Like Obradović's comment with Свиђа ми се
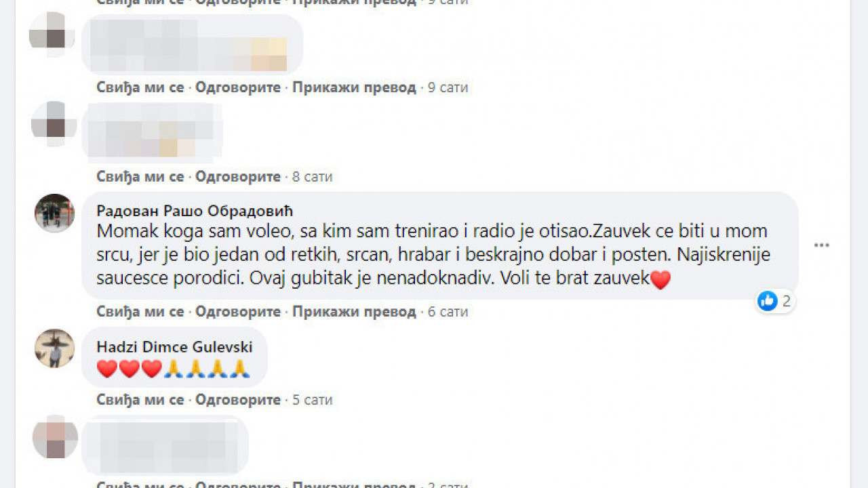The width and height of the screenshot is (868, 488). click(140, 312)
